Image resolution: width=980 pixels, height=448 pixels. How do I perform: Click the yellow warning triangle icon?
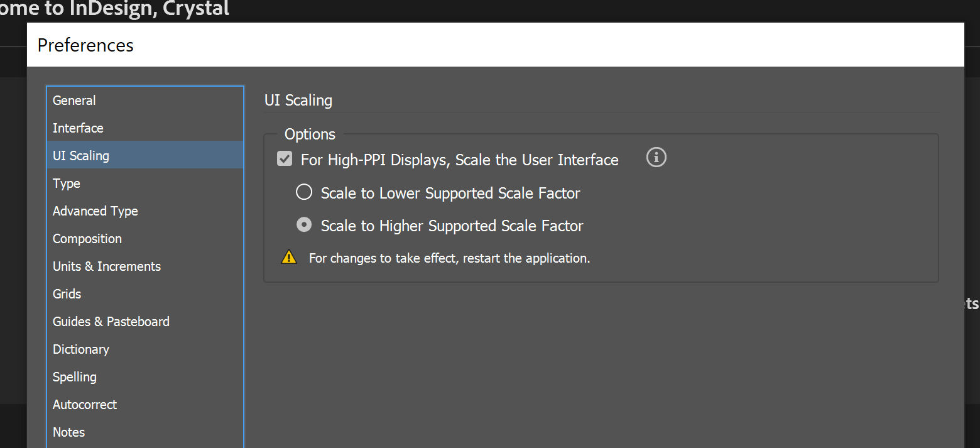point(289,256)
